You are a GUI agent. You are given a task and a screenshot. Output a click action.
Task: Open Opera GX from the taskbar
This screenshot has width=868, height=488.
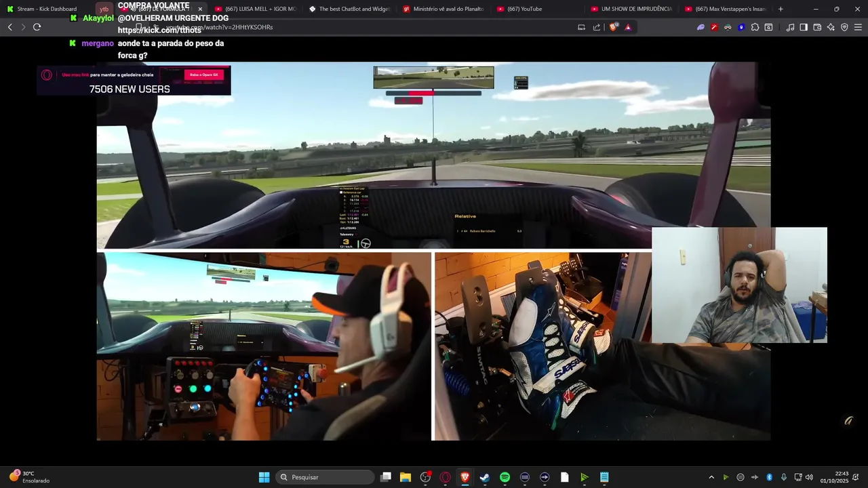click(x=446, y=477)
